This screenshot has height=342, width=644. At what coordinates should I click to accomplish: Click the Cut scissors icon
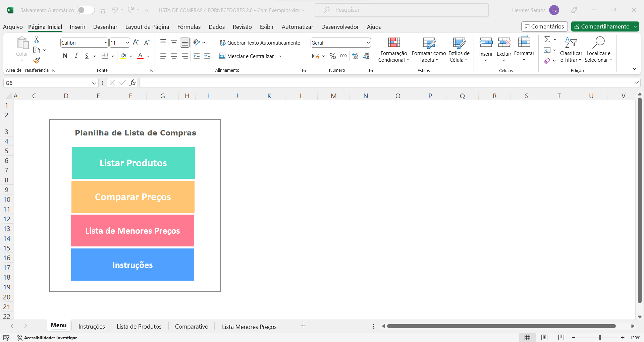(x=37, y=40)
